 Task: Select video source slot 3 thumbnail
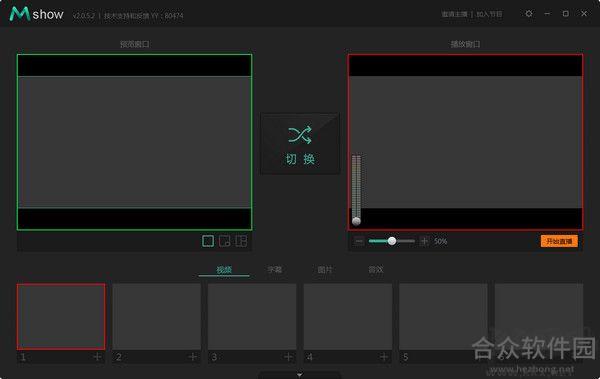click(252, 317)
